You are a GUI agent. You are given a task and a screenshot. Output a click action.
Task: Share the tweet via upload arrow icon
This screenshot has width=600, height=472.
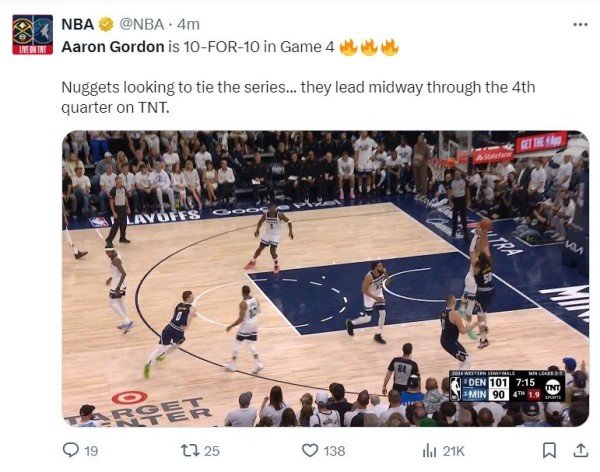point(580,450)
